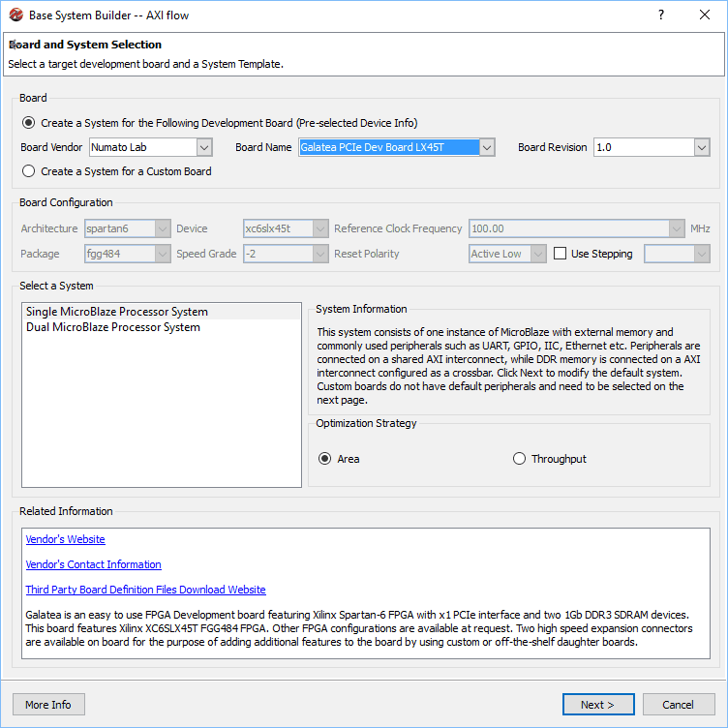Select Single MicroBlaze Processor System
The width and height of the screenshot is (728, 728).
[116, 312]
